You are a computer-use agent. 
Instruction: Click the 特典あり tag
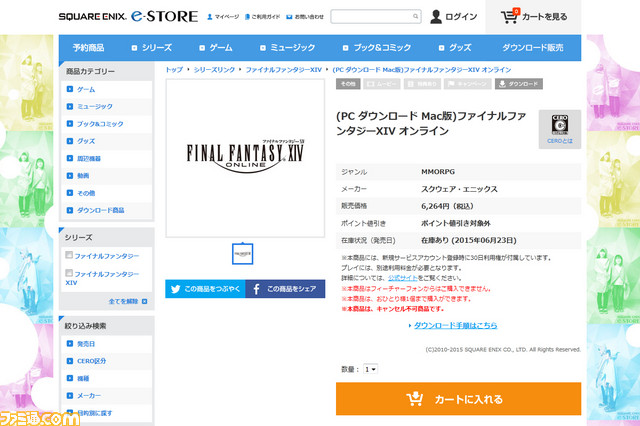[x=422, y=84]
